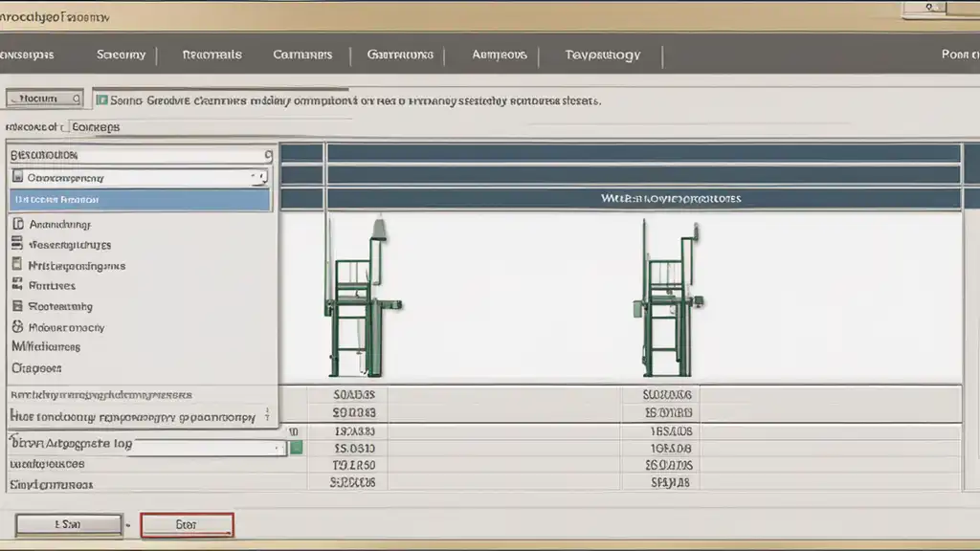The image size is (980, 551).
Task: Toggle the green checkbox before the Sonno Groovre text
Action: pyautogui.click(x=101, y=99)
